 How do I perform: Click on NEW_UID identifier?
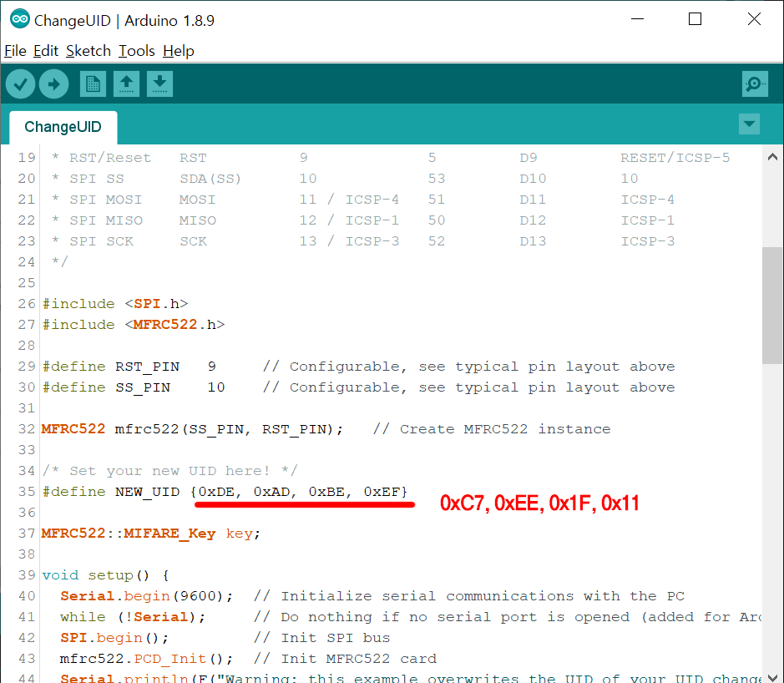click(x=148, y=492)
